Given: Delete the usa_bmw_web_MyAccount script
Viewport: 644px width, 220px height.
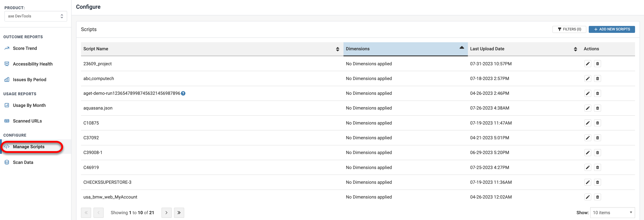Looking at the screenshot, I should (x=597, y=197).
